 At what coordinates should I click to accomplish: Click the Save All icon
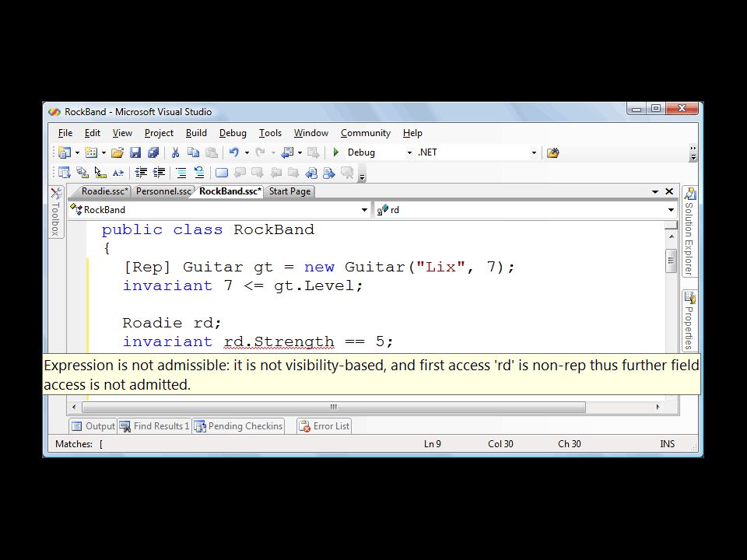(153, 152)
